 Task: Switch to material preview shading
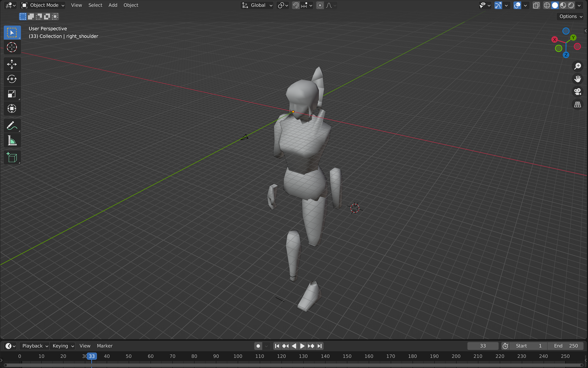coord(563,5)
